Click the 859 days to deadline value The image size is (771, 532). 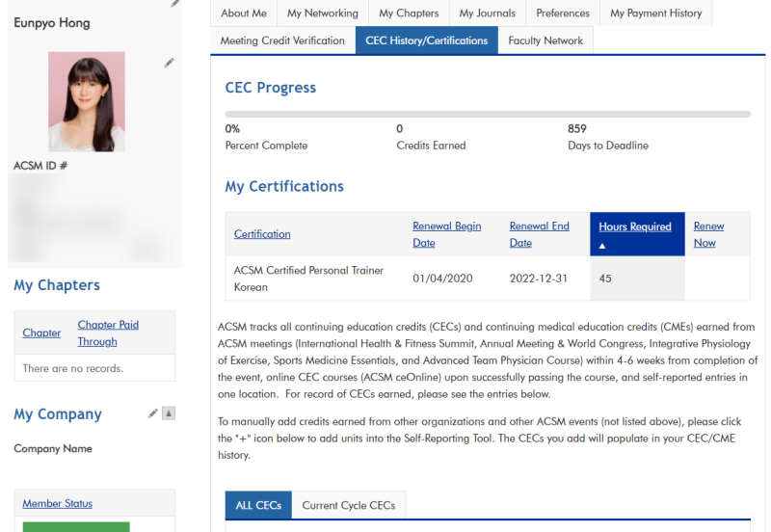[576, 129]
